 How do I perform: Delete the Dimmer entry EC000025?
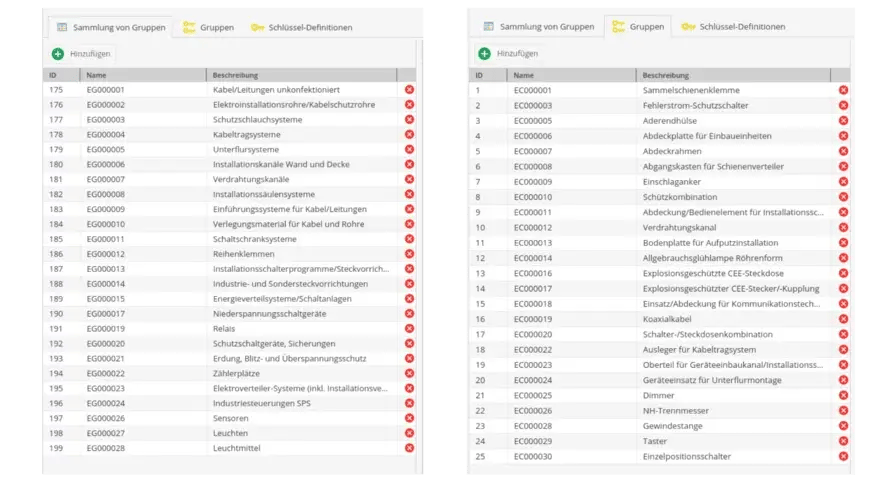click(843, 395)
